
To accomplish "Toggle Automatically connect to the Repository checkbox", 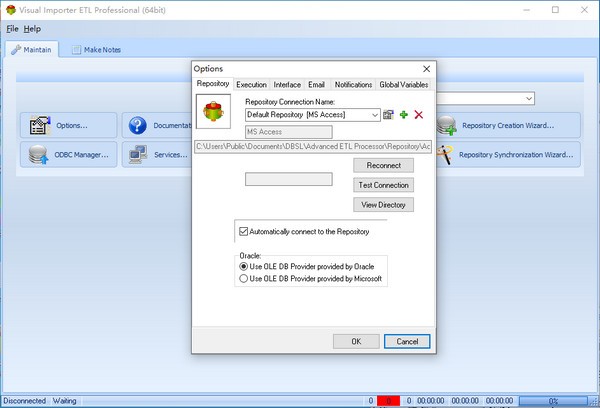I will (244, 232).
